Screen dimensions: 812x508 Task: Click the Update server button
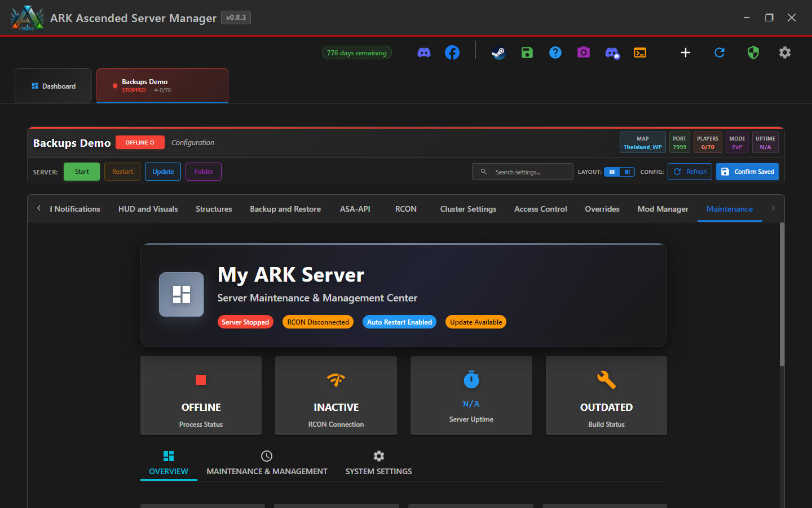(163, 172)
